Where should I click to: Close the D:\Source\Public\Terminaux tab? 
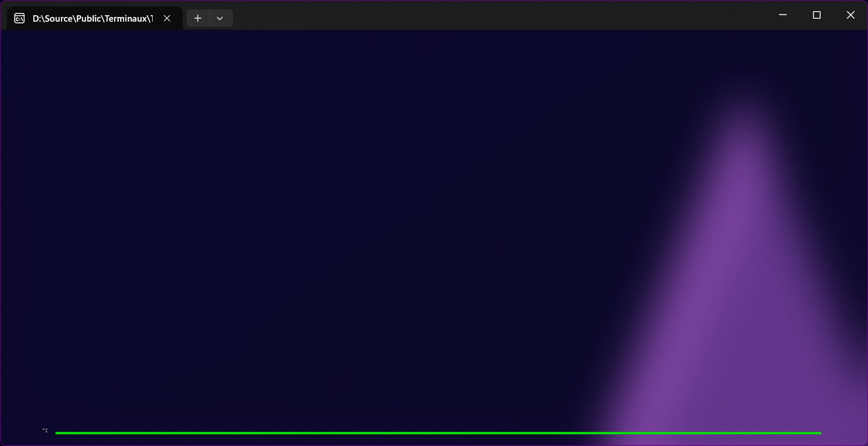coord(167,18)
